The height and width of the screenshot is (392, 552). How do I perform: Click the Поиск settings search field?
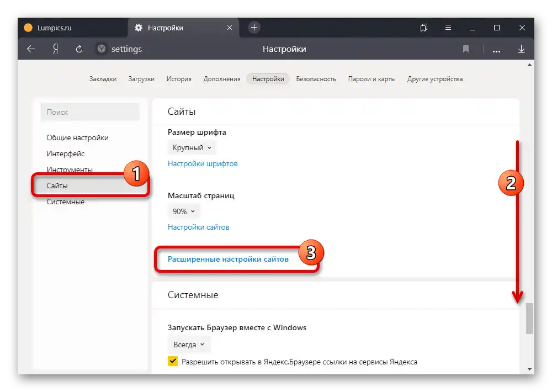(x=90, y=112)
